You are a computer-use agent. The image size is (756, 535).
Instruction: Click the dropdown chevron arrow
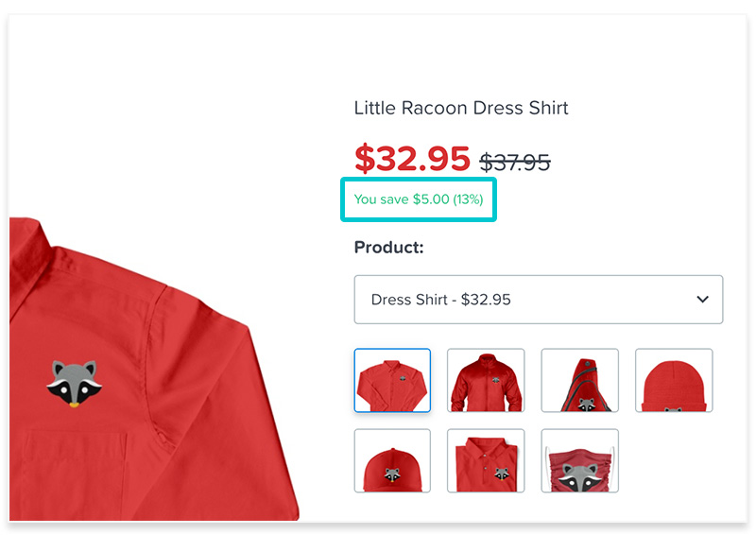pyautogui.click(x=702, y=300)
